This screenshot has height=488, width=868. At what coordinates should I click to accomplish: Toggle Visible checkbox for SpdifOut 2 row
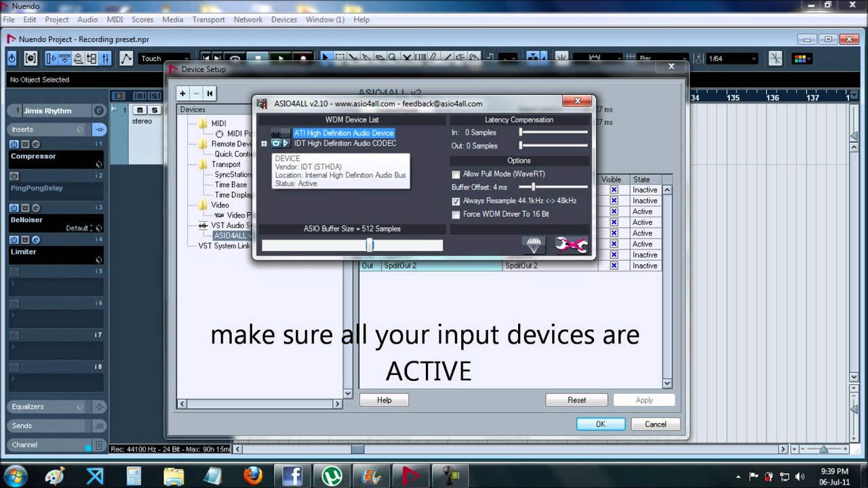coord(614,266)
